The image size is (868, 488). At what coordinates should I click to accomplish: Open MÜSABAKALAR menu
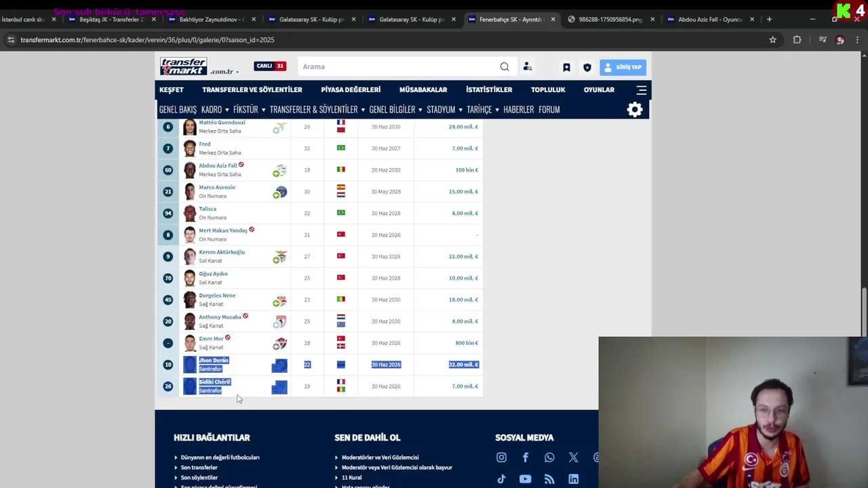point(423,89)
